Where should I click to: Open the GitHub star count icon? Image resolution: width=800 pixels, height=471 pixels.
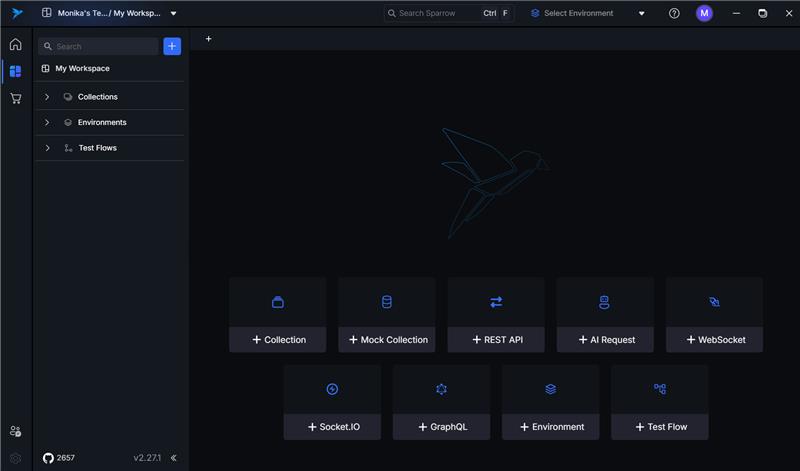click(48, 458)
